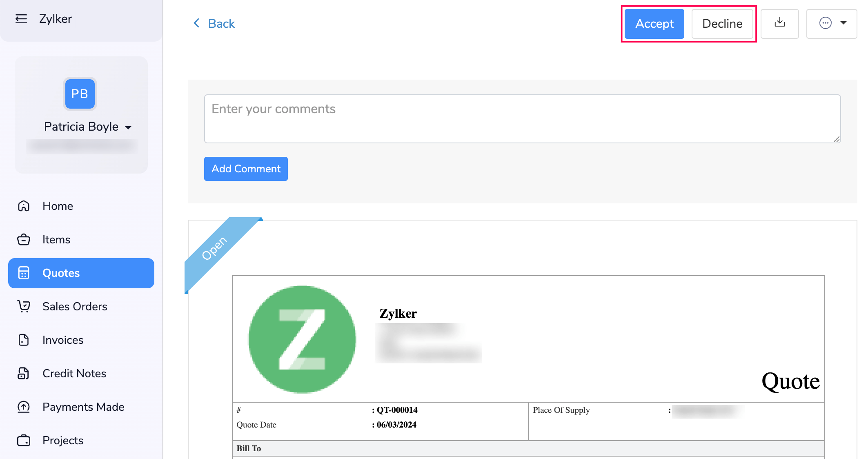Image resolution: width=868 pixels, height=459 pixels.
Task: Accept the quote
Action: point(654,23)
